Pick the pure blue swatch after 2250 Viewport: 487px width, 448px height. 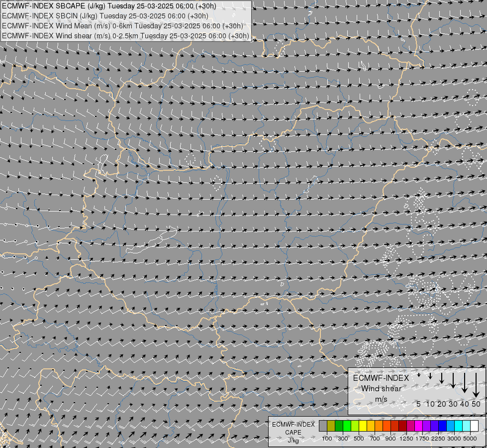[443, 426]
